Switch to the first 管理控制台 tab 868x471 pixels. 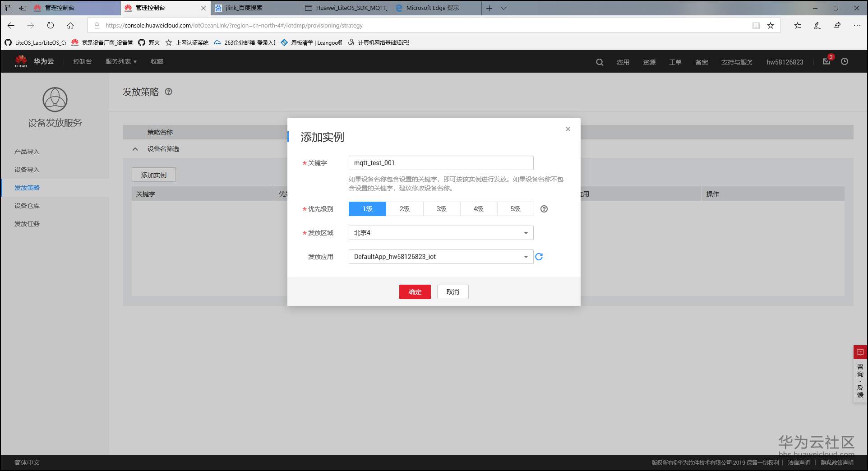76,8
